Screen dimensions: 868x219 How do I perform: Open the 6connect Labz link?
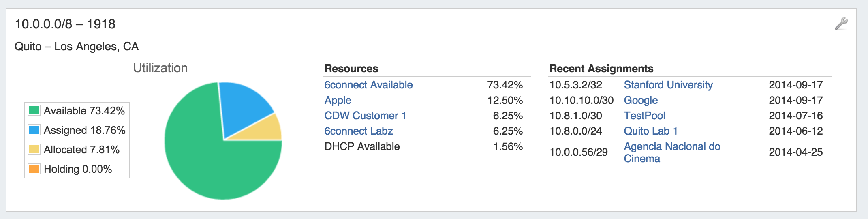tap(358, 131)
